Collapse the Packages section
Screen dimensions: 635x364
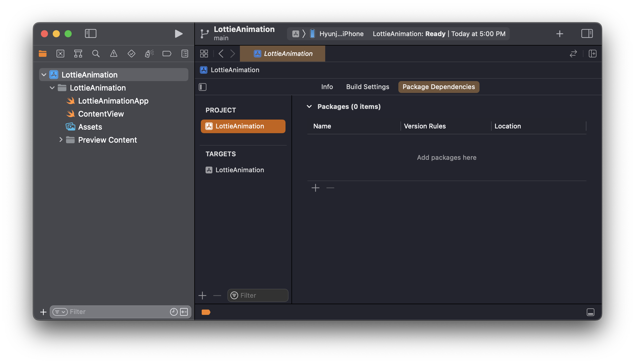point(309,107)
